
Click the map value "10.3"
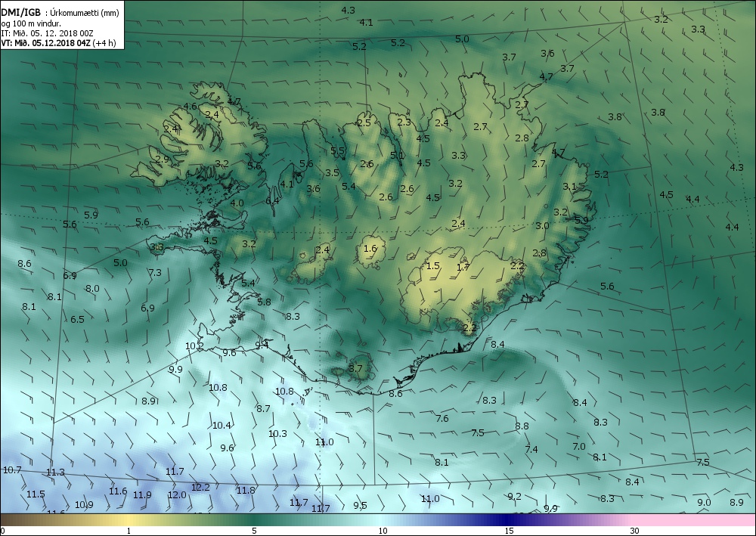point(277,434)
